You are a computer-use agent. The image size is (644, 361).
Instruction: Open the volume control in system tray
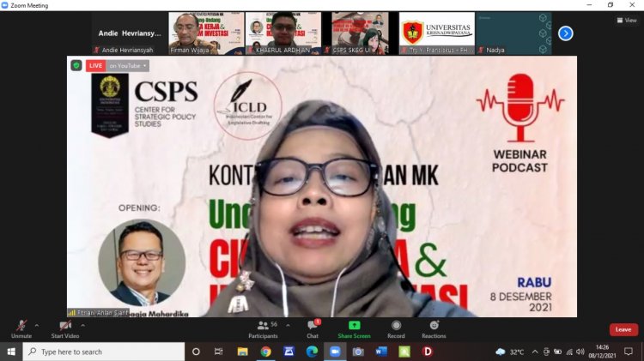(x=580, y=352)
